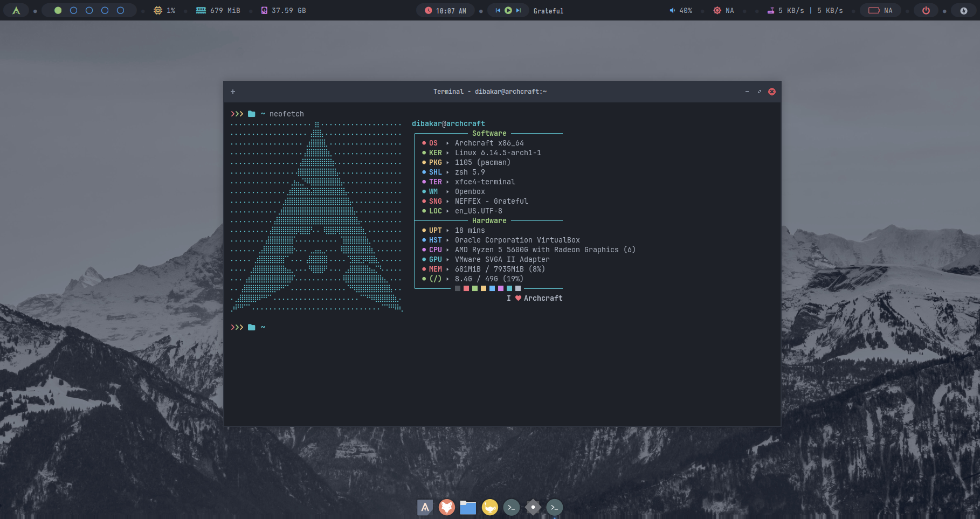Toggle music playback with the play button
The height and width of the screenshot is (519, 980).
[x=508, y=10]
